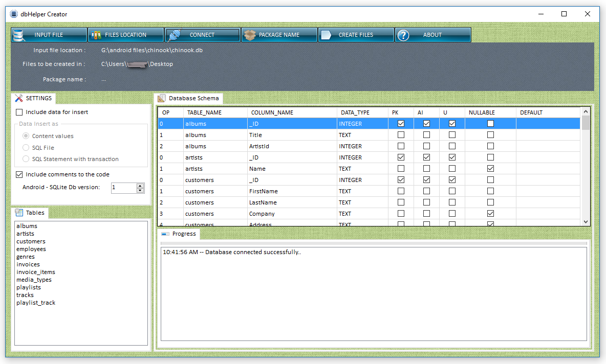Click the NULLABLE column header

[490, 112]
